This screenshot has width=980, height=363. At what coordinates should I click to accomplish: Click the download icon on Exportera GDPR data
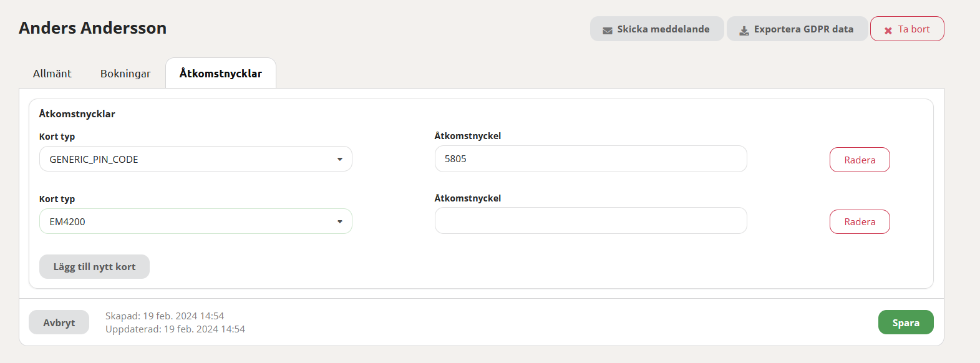coord(744,30)
